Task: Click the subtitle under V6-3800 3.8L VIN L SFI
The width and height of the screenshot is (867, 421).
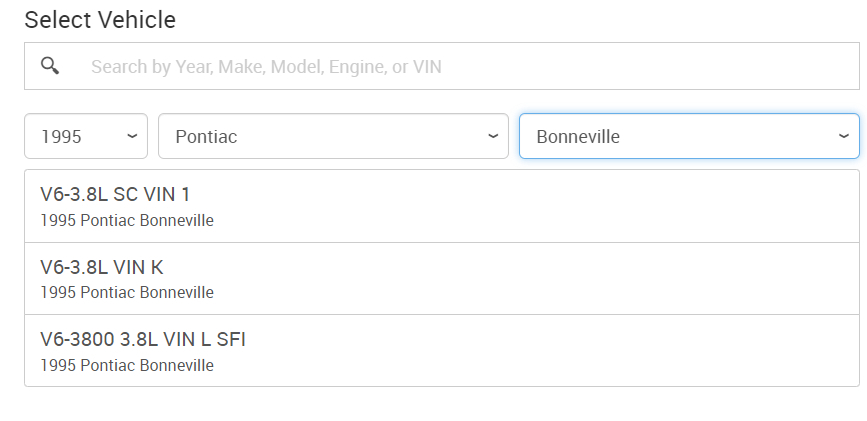Action: [x=127, y=365]
